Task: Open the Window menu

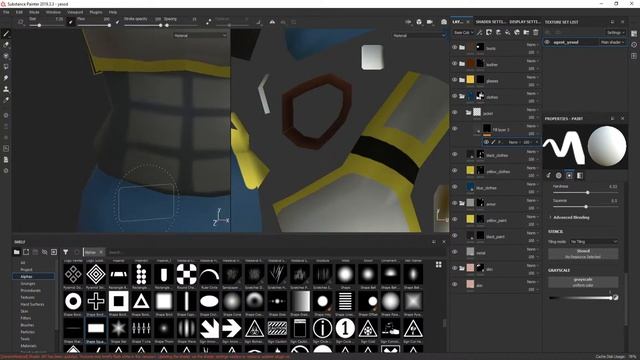Action: pyautogui.click(x=53, y=12)
